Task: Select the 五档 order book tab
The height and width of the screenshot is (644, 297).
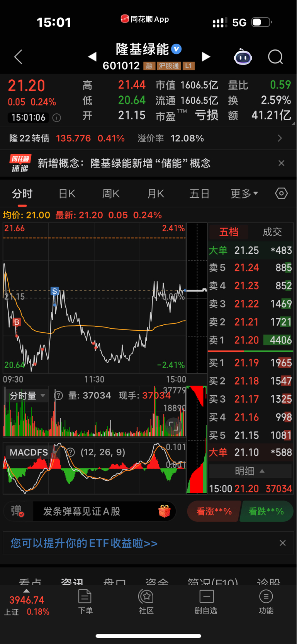Action: pyautogui.click(x=229, y=232)
